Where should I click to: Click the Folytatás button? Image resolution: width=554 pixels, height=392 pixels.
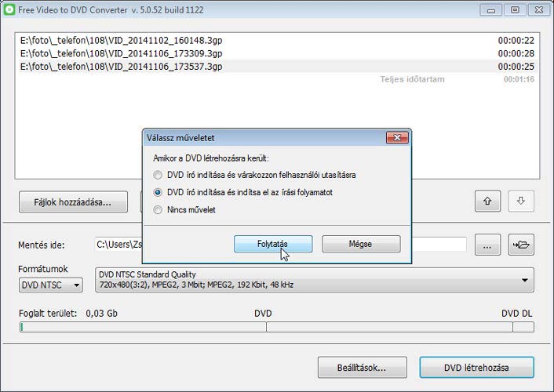(x=273, y=244)
